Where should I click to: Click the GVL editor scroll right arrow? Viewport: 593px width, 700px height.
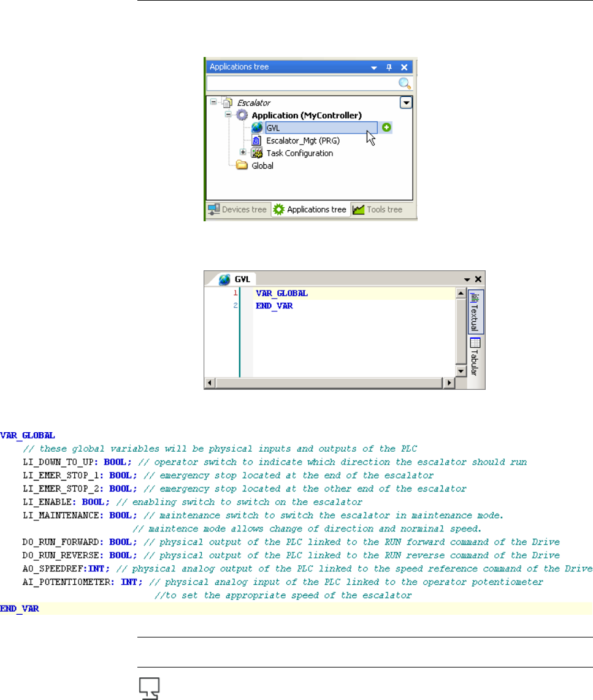click(450, 382)
